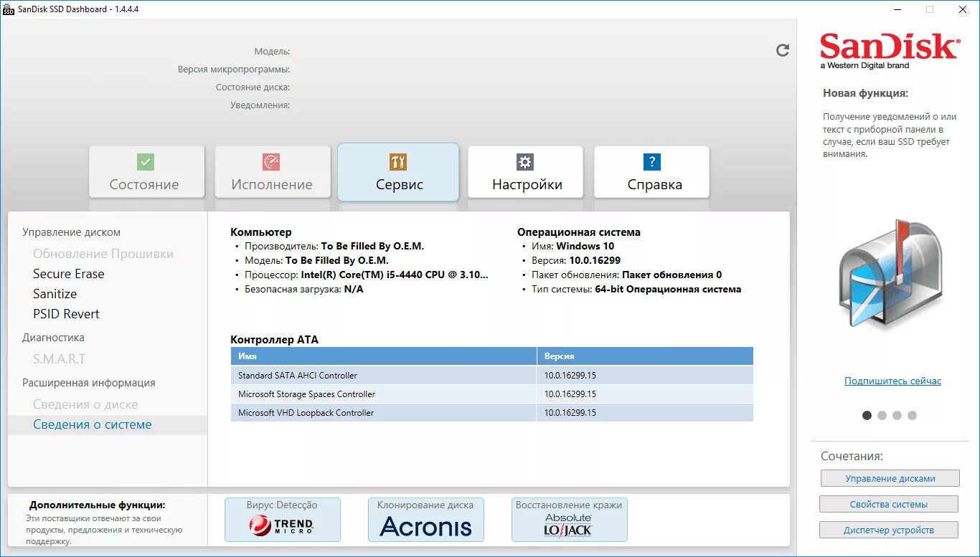Open Диспетчер устройств shortcut
980x557 pixels.
(x=890, y=530)
